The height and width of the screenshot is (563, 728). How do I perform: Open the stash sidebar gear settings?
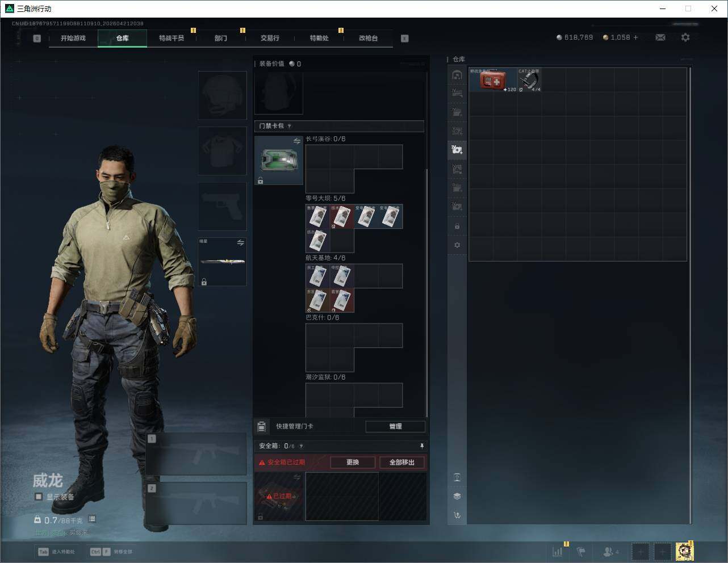point(457,245)
